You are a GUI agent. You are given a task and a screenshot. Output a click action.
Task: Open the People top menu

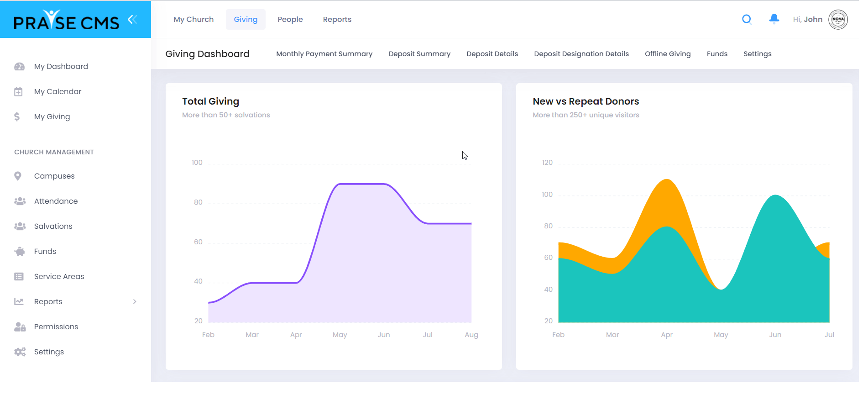[x=290, y=19]
